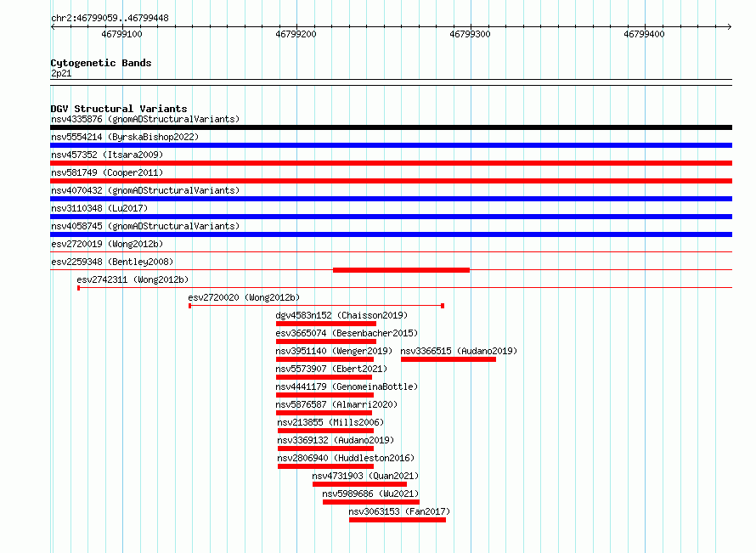
Task: Open the nsv581749 Cooper2011 variant
Action: pyautogui.click(x=107, y=172)
